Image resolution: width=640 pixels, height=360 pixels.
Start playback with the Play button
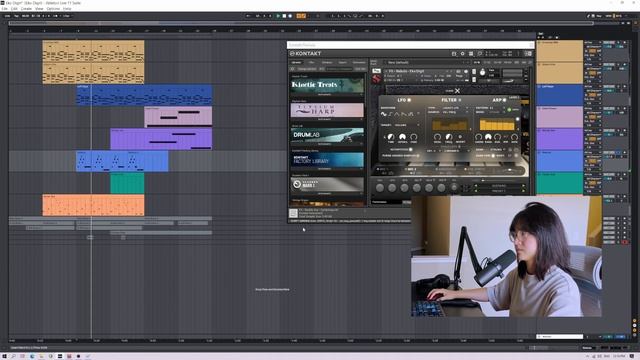click(x=278, y=16)
